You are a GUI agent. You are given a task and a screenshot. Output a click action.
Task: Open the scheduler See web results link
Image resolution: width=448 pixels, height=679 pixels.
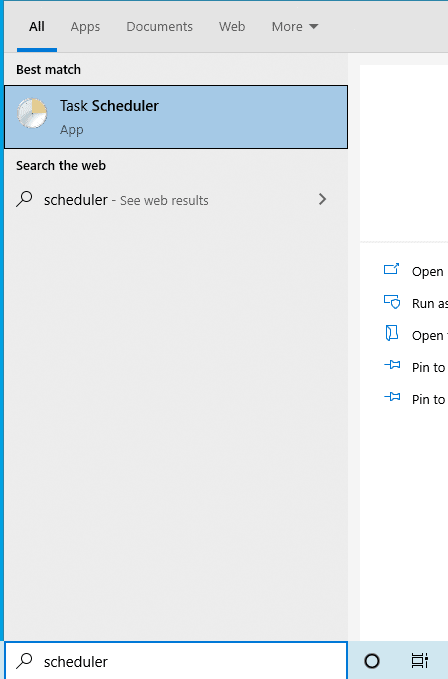tap(126, 200)
